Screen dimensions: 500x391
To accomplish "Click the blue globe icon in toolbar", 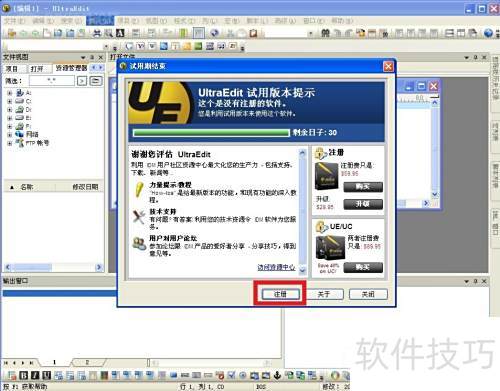I will click(214, 33).
